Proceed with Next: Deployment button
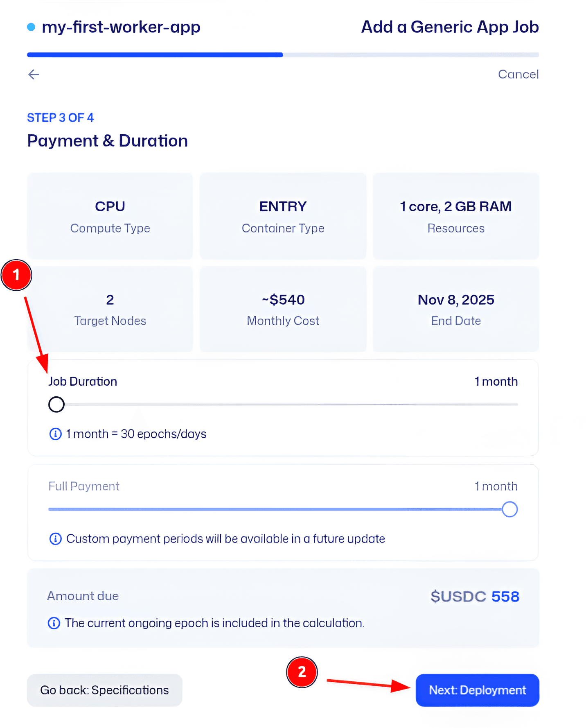The height and width of the screenshot is (728, 586). 477,690
